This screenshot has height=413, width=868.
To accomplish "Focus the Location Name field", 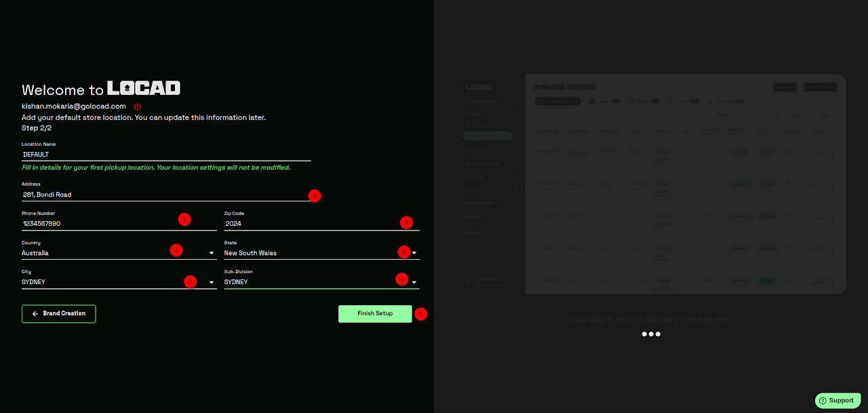I will click(x=166, y=155).
